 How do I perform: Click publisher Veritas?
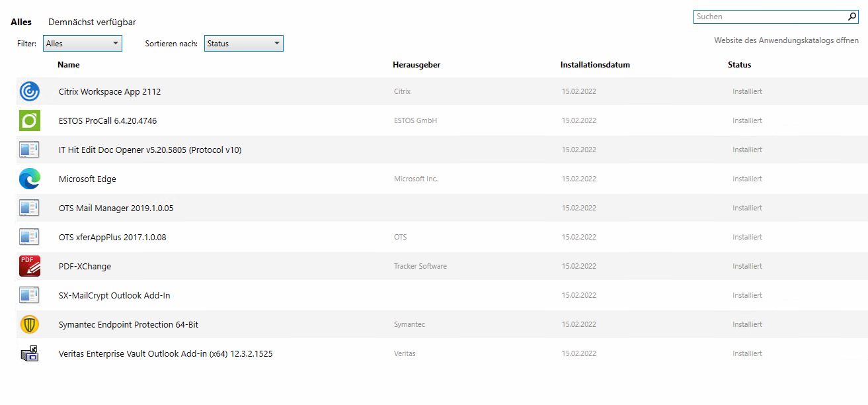point(405,353)
